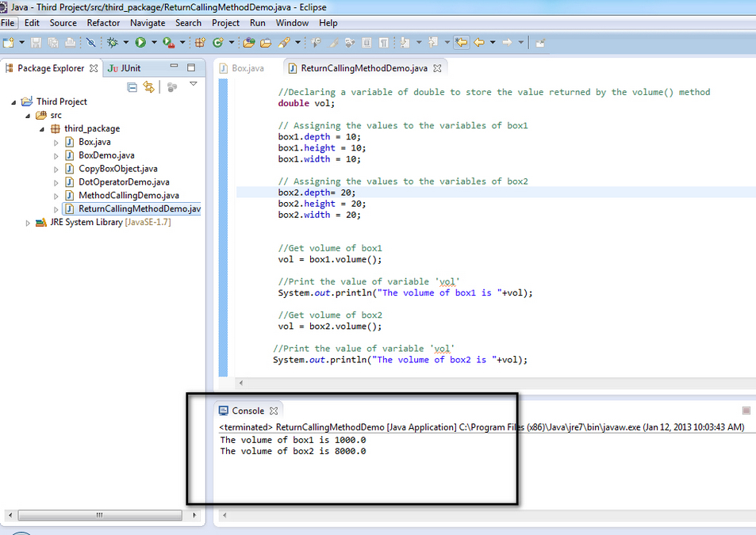Toggle Mark Occurrences pencil icon

[334, 43]
